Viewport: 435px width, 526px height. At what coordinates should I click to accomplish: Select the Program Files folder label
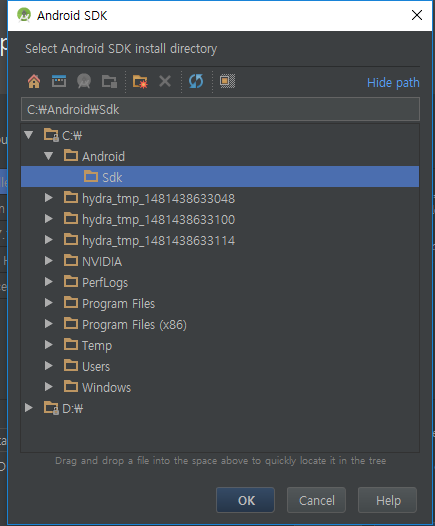coord(118,304)
